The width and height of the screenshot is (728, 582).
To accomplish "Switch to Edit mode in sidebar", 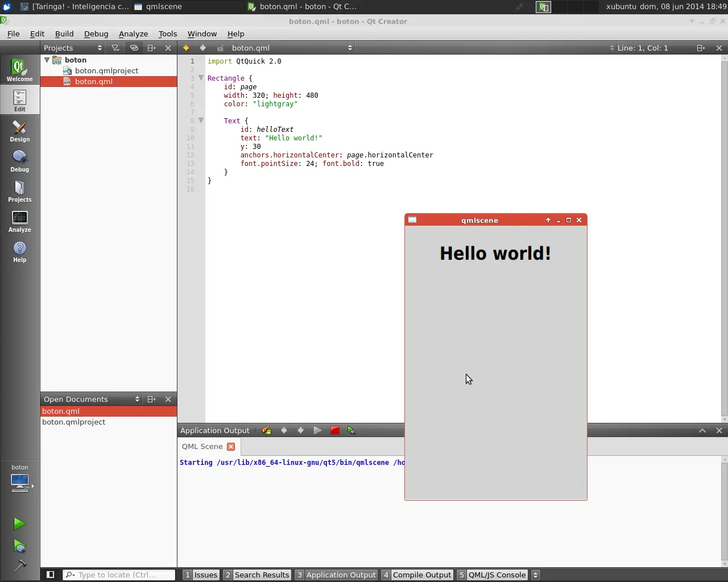I will (19, 101).
